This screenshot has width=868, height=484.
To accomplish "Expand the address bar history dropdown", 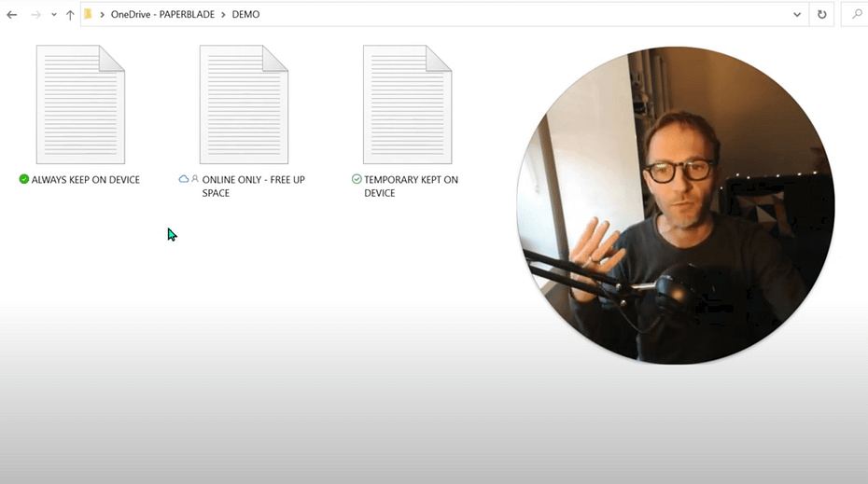I will [x=797, y=15].
